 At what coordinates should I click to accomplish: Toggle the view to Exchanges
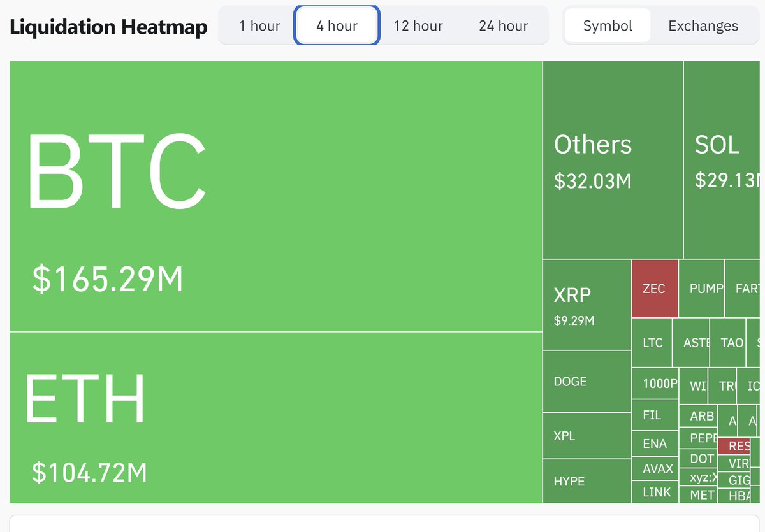coord(702,25)
